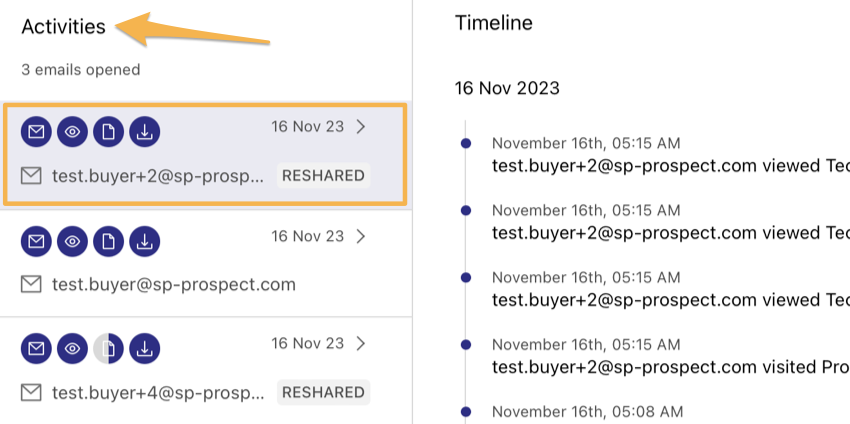Screen dimensions: 850x424
Task: Click document icon in test.buyer@sp-prospect.com row
Action: pos(108,241)
